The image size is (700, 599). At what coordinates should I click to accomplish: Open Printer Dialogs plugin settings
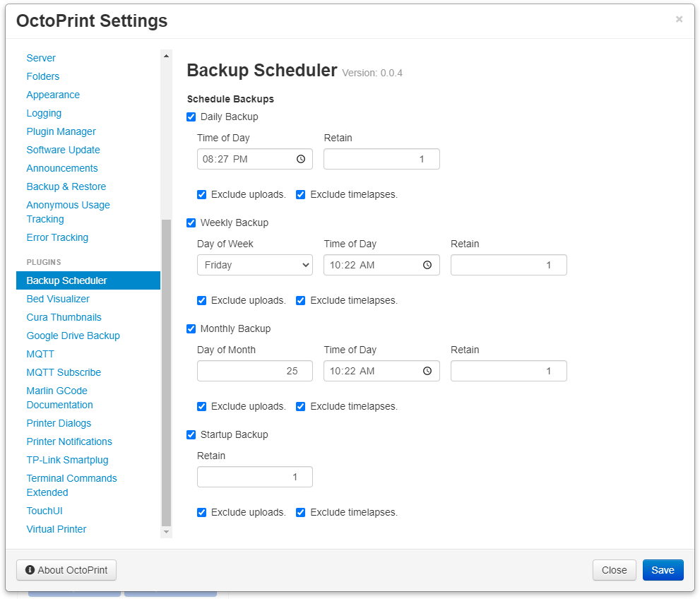coord(59,423)
